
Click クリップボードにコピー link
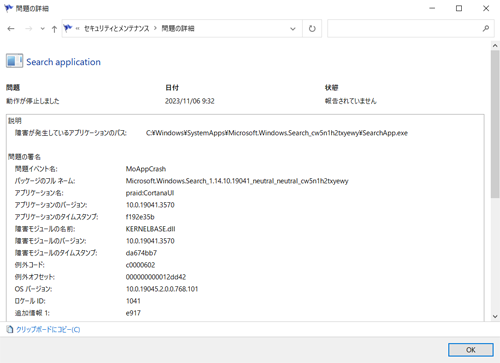click(48, 330)
